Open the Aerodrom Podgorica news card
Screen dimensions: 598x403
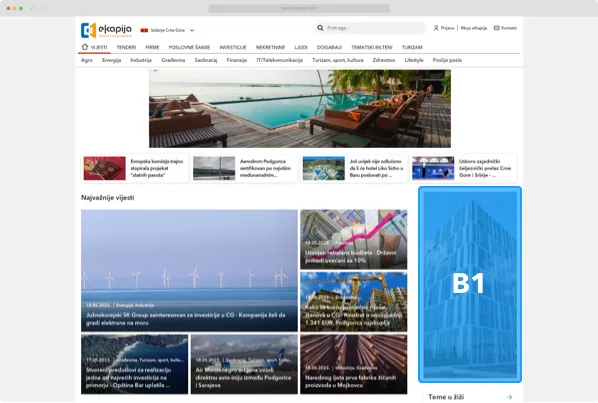pos(244,168)
